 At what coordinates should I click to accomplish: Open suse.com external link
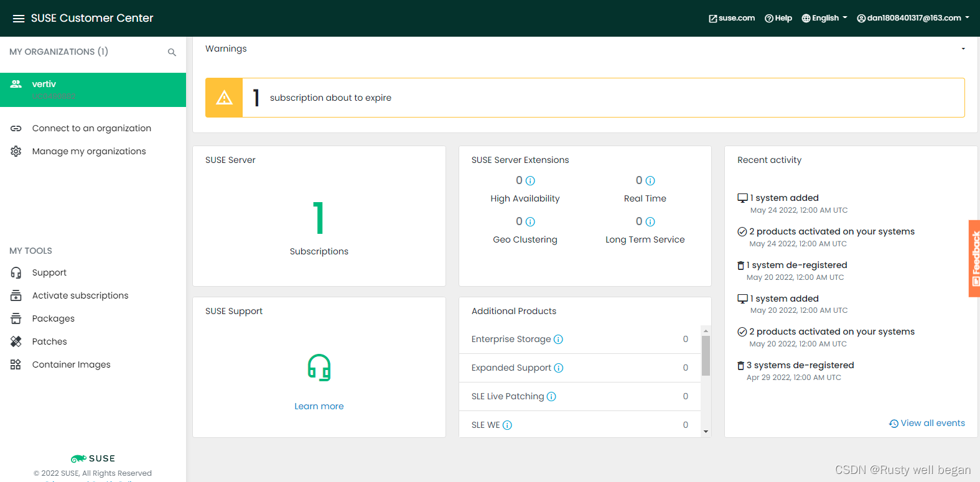tap(732, 18)
